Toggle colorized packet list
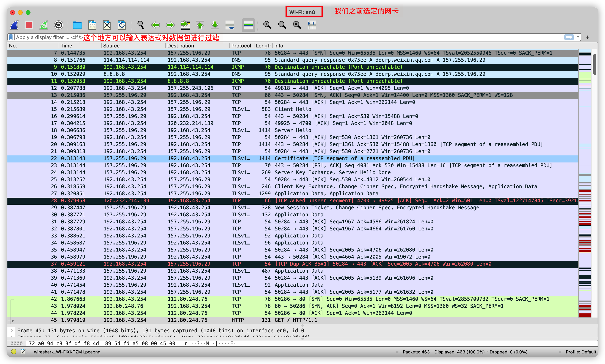The image size is (605, 364). 248,25
